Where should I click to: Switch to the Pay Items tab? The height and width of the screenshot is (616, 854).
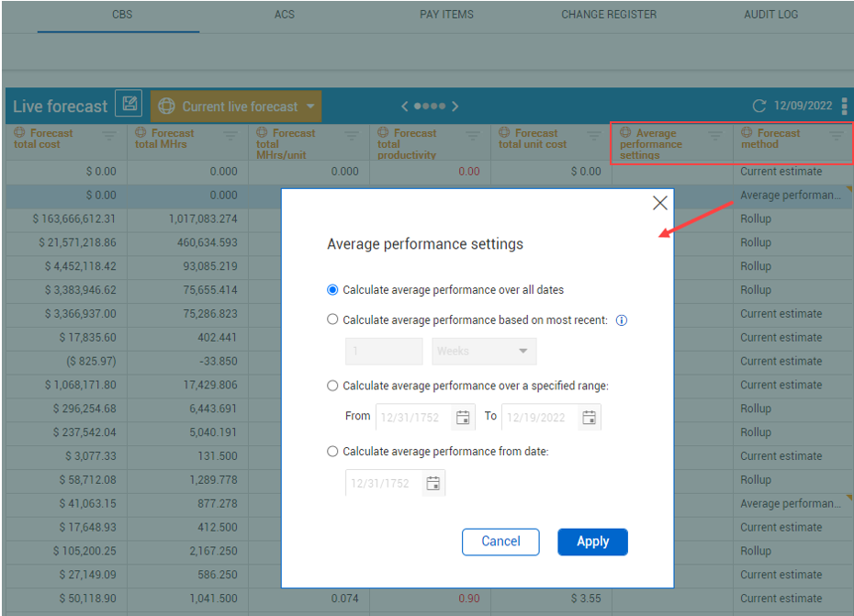(x=446, y=15)
